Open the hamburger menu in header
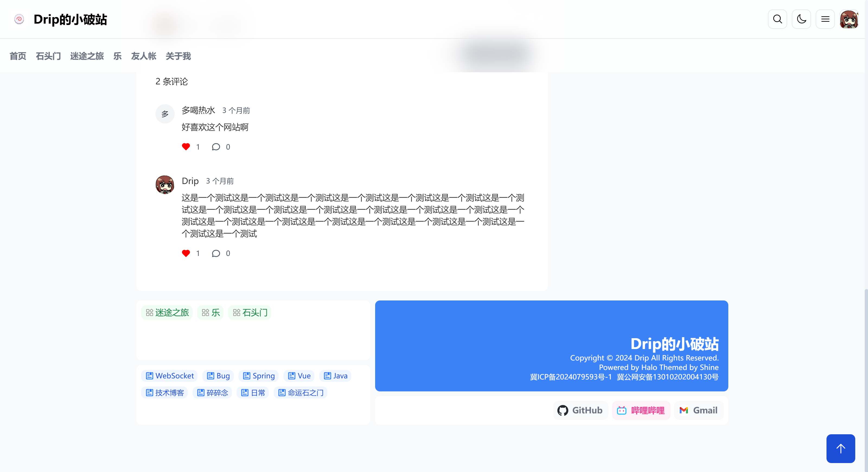 [x=825, y=19]
